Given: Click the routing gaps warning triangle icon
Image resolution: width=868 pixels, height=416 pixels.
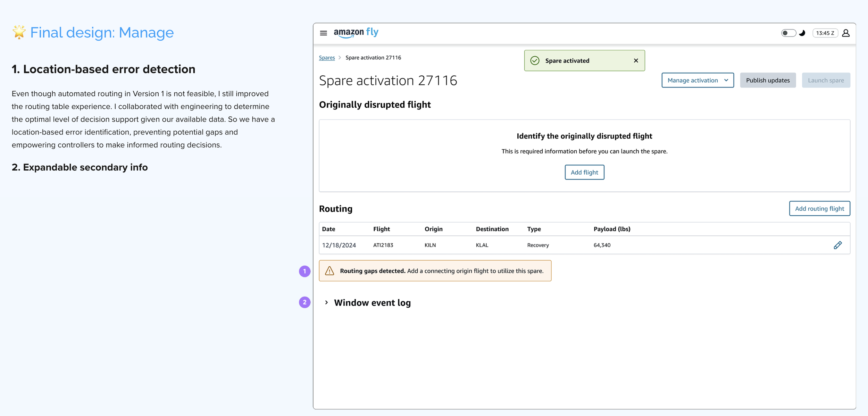Looking at the screenshot, I should point(329,271).
